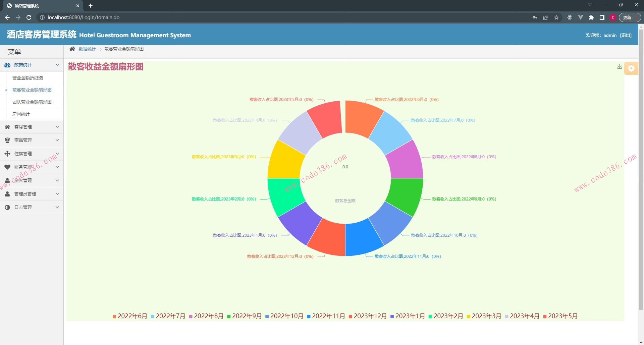The image size is (644, 345).
Task: Open 团队营业金额扇形图 from the sidebar
Action: (x=32, y=102)
